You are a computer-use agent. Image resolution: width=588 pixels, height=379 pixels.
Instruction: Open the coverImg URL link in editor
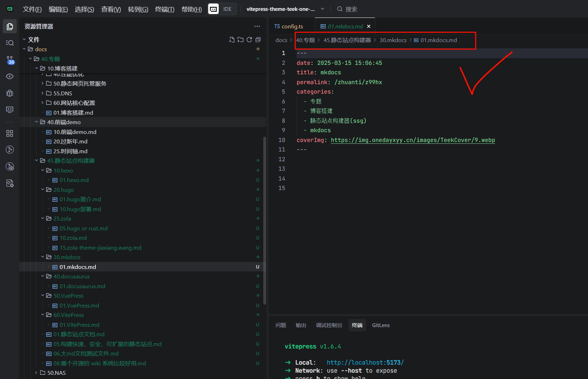click(x=413, y=140)
